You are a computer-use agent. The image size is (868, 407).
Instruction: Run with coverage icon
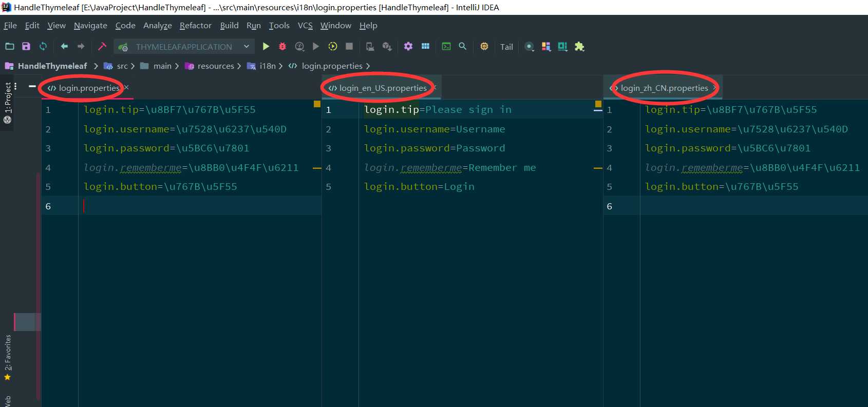coord(299,46)
